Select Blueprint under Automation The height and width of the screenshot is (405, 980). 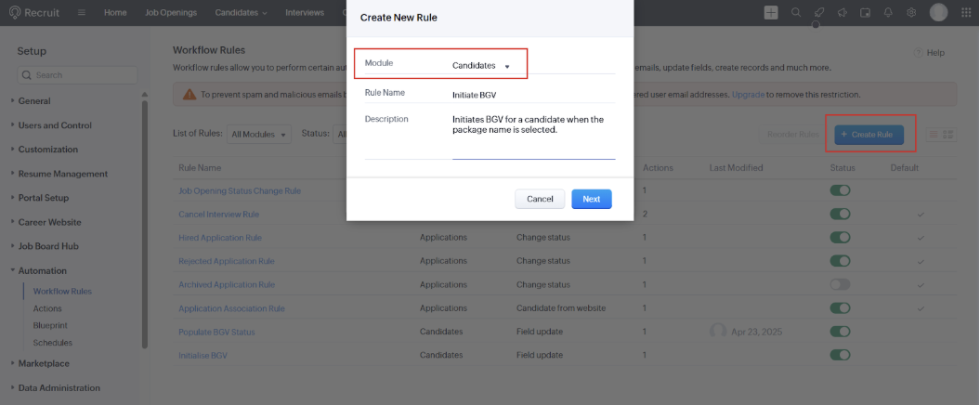tap(50, 325)
